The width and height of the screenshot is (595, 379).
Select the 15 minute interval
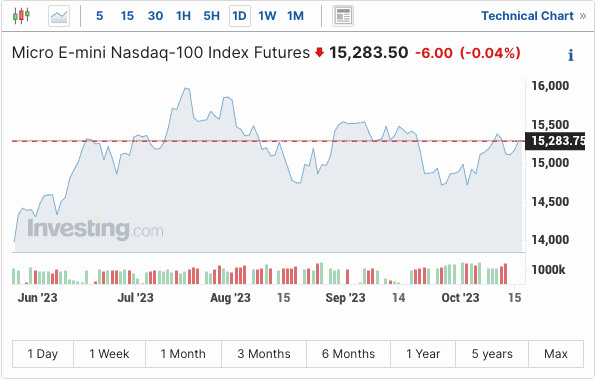pyautogui.click(x=127, y=16)
